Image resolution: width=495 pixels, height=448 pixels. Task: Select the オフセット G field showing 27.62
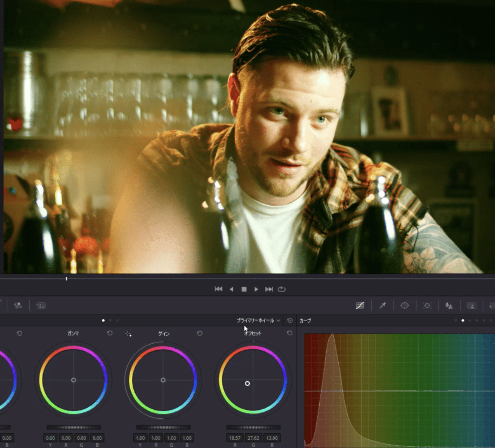(253, 438)
